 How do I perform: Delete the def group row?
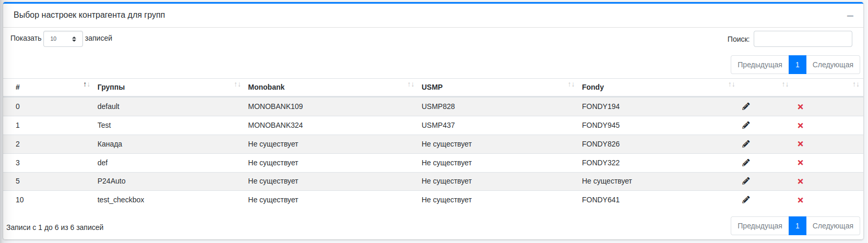(x=800, y=163)
